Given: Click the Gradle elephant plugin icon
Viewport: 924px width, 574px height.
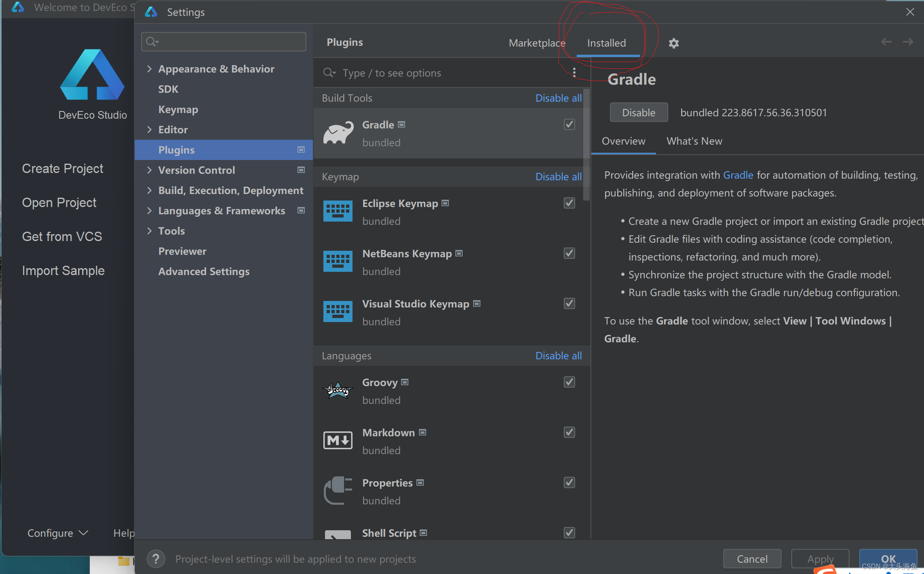Looking at the screenshot, I should point(338,133).
